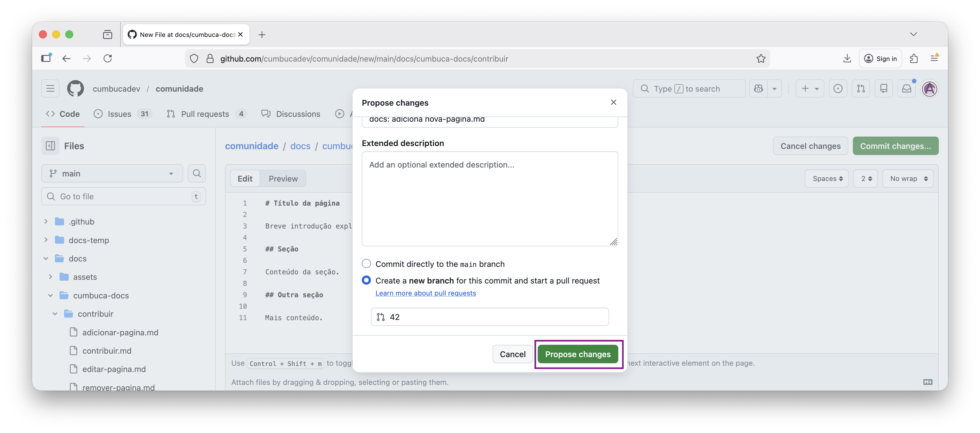Collapse the contribuir folder
Image resolution: width=980 pixels, height=433 pixels.
coord(55,314)
